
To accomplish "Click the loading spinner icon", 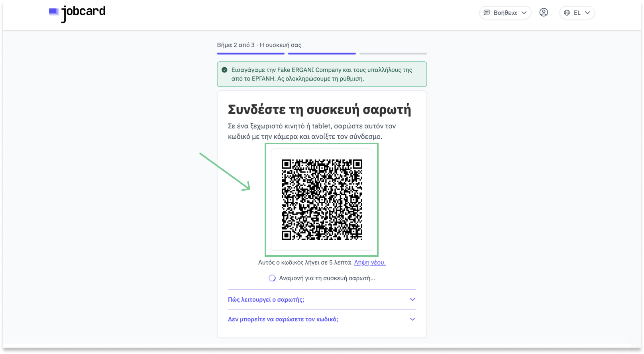I will pos(272,278).
